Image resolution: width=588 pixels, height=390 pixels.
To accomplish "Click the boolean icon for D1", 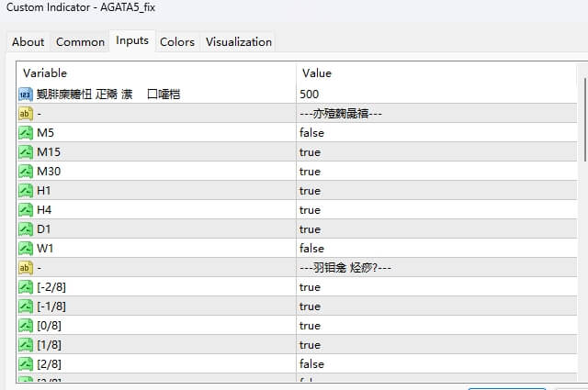I will coord(26,229).
